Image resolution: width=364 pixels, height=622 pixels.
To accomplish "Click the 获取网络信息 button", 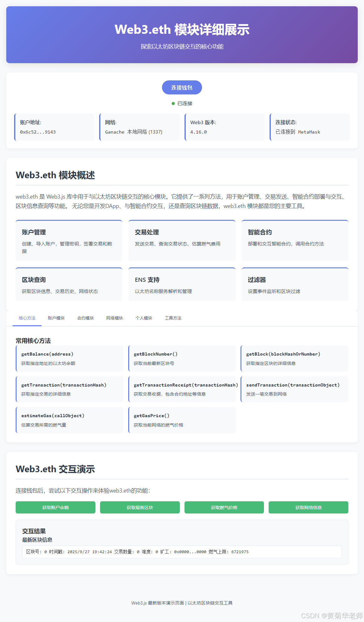I will (x=308, y=507).
